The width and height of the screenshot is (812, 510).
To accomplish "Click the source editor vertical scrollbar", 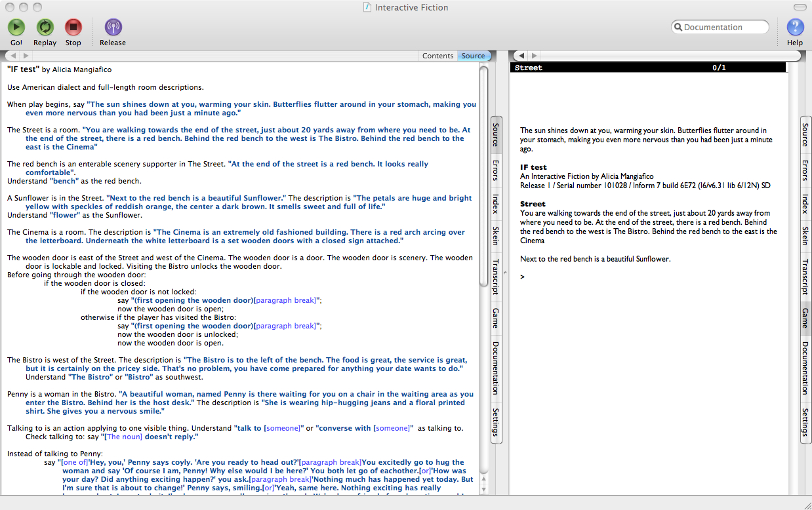I will (484, 279).
